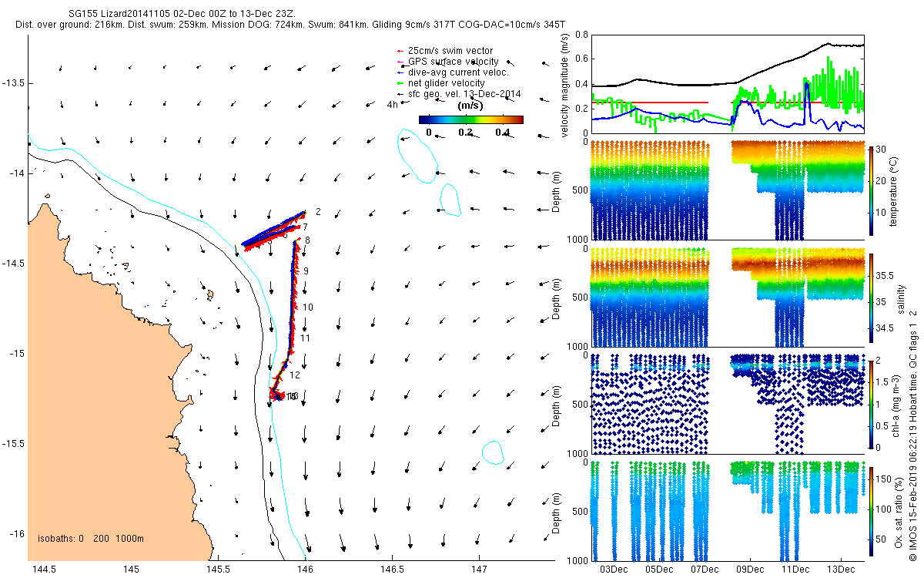Select the '25cm/s swim vector' legend entry
The height and width of the screenshot is (578, 924).
tap(450, 51)
